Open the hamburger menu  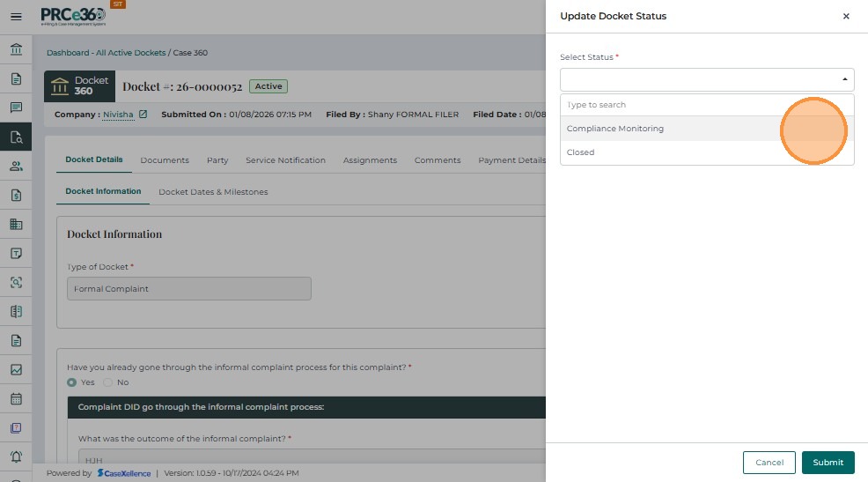pyautogui.click(x=16, y=17)
